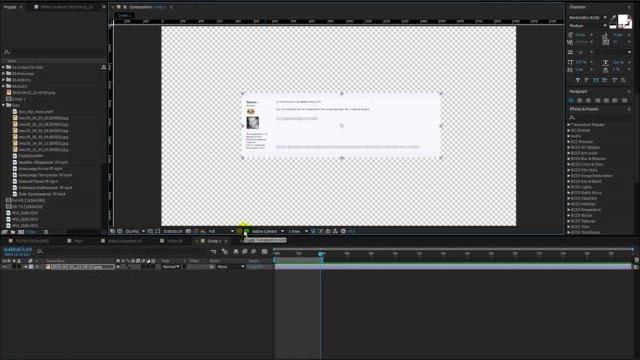Click BCC Transitions in effects list
This screenshot has width=640, height=360.
pos(585,232)
